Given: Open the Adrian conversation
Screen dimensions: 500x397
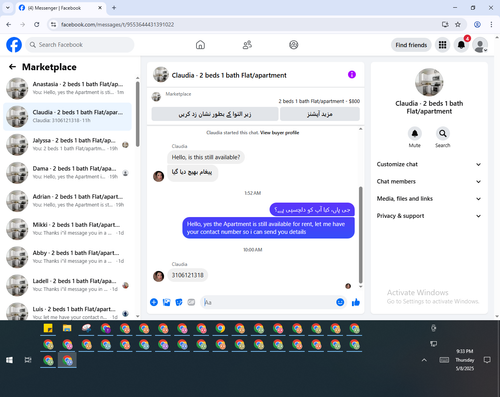Looking at the screenshot, I should (67, 201).
